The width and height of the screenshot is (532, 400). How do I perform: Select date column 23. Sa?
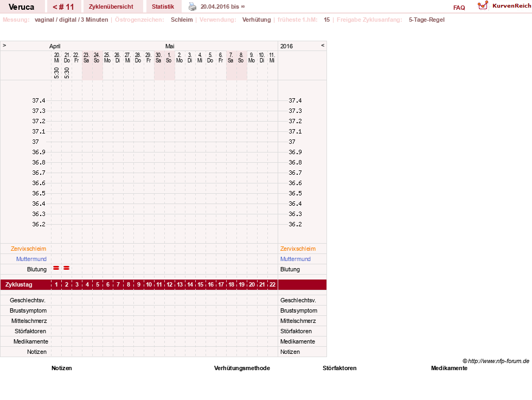[x=87, y=58]
